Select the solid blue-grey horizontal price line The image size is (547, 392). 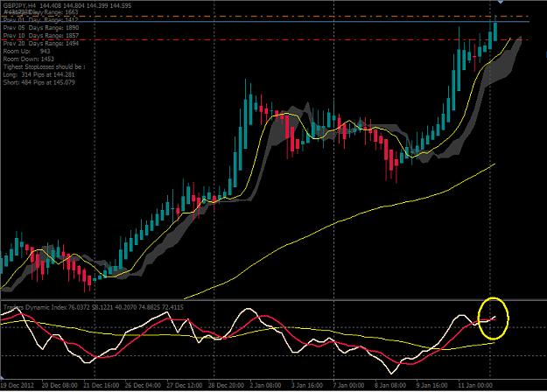pos(265,22)
